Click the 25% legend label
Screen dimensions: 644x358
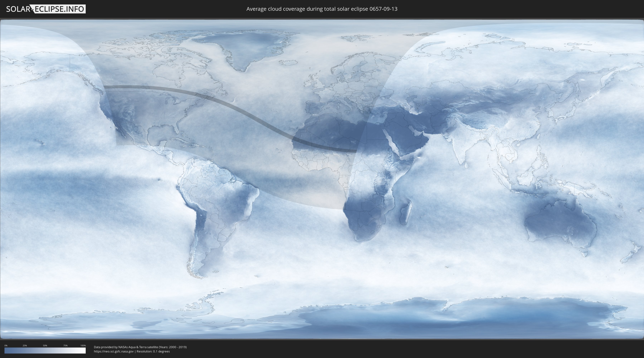coord(25,345)
